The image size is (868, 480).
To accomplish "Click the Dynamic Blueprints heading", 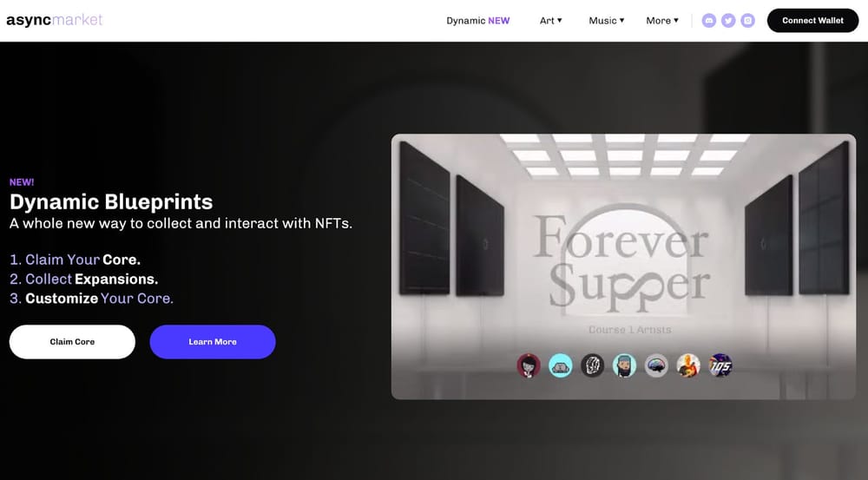I will pos(111,202).
